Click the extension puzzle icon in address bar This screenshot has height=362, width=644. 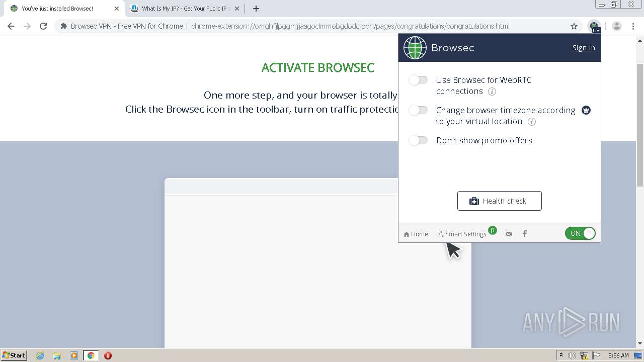coord(63,26)
